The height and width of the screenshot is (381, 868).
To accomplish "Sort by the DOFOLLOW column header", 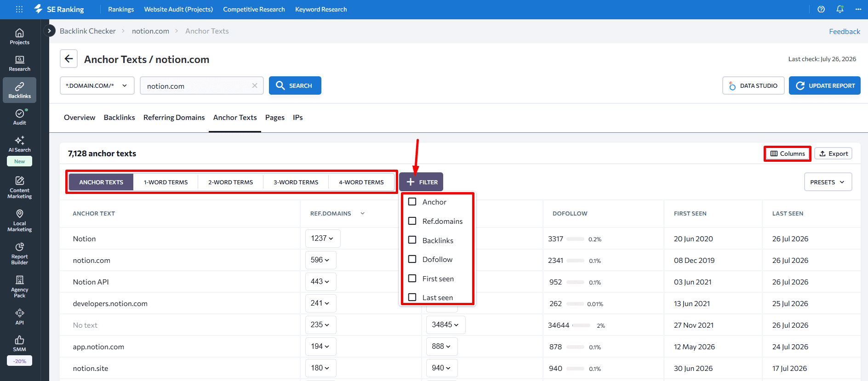I will click(570, 213).
